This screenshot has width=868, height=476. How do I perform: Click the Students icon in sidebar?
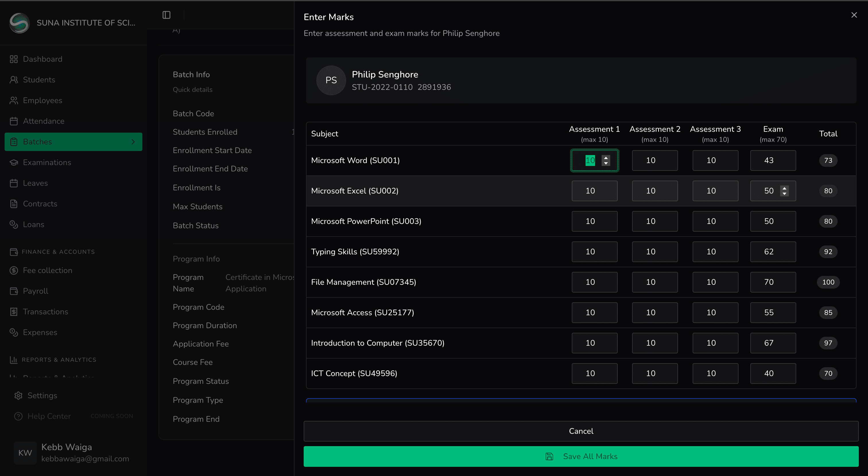(13, 80)
